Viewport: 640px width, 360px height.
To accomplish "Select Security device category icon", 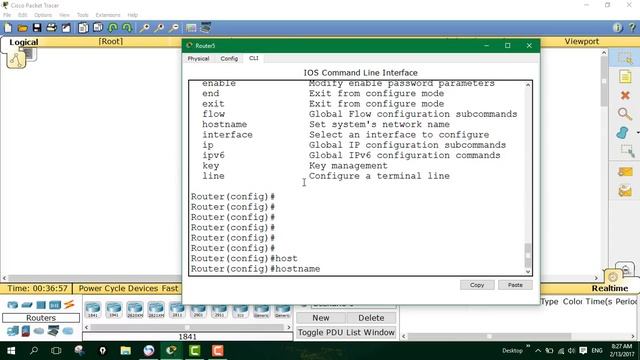I will [26, 331].
